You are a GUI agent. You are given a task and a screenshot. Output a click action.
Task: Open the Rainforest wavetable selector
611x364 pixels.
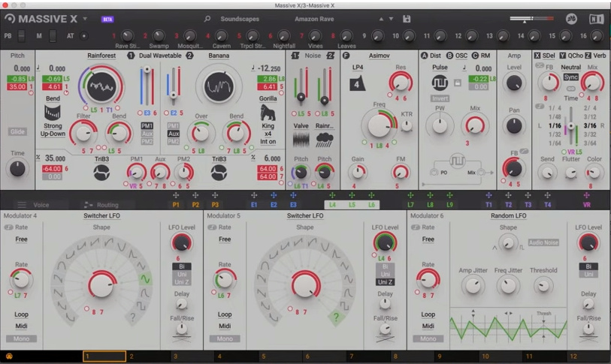pyautogui.click(x=101, y=56)
